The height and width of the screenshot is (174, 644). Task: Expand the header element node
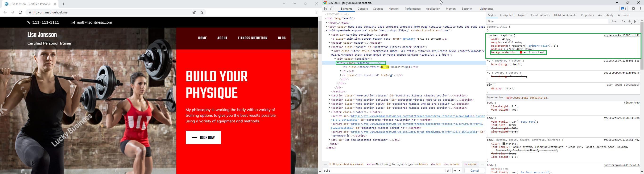pyautogui.click(x=330, y=43)
